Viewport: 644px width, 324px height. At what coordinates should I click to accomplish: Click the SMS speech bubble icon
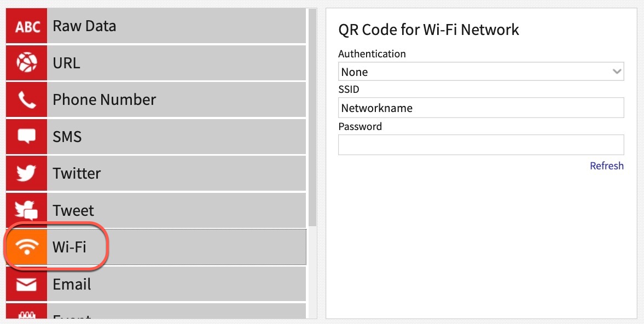(x=26, y=137)
